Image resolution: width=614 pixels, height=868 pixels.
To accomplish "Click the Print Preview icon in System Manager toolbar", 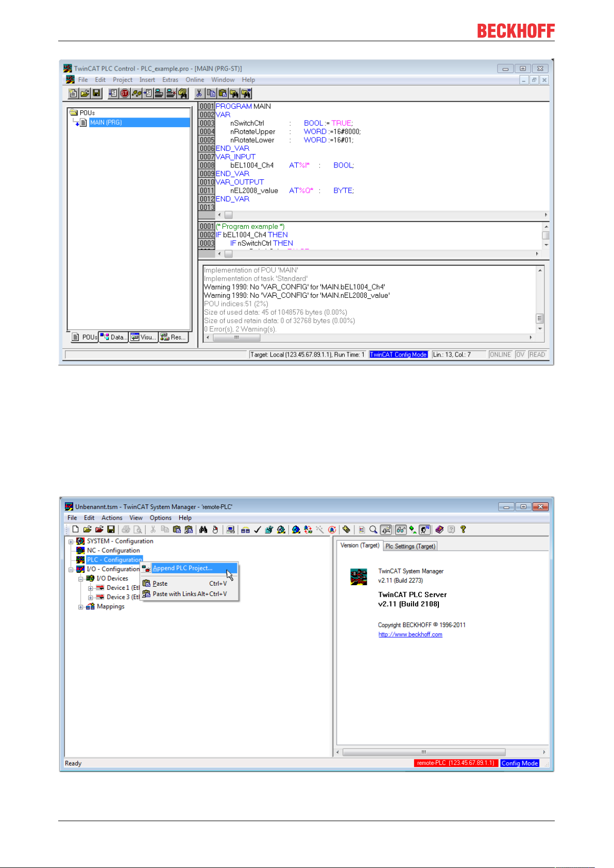I will (138, 530).
